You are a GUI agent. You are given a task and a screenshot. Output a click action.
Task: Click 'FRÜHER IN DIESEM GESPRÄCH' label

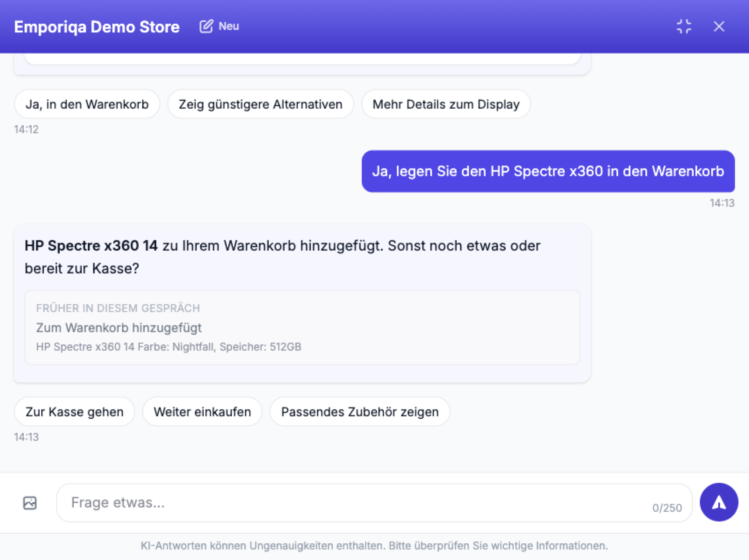pos(118,308)
